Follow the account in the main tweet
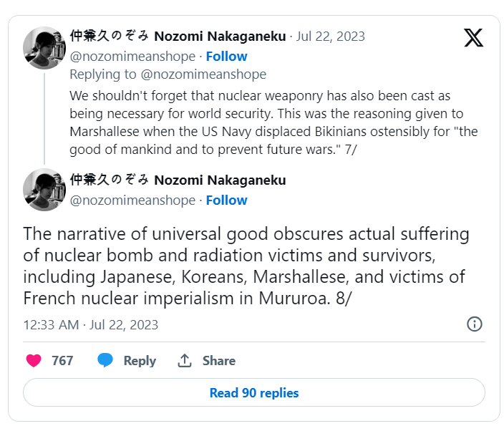Screen dimensions: 504x426 (226, 200)
